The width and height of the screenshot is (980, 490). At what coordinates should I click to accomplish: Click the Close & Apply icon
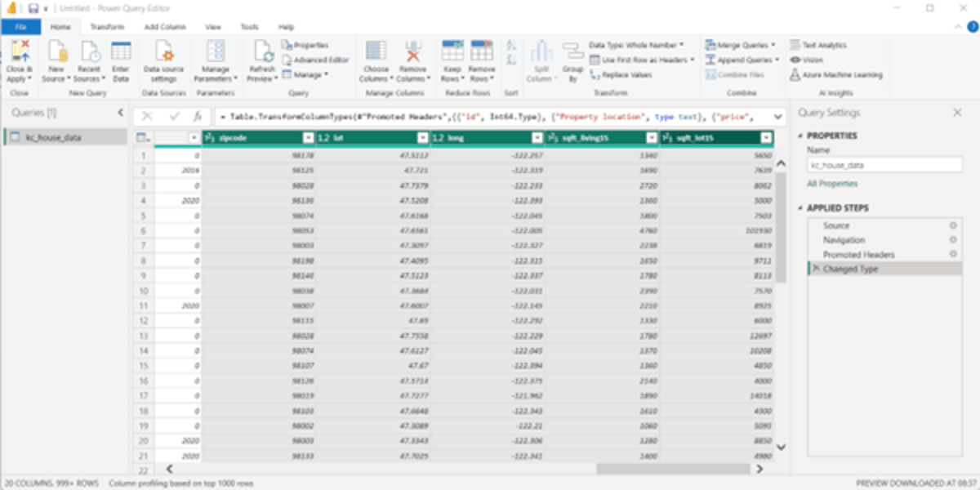coord(19,51)
